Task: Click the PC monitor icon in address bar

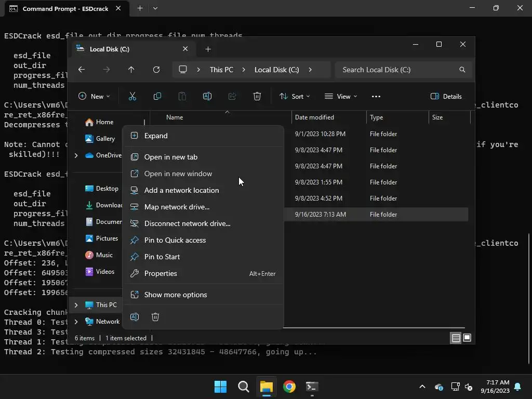Action: (183, 70)
